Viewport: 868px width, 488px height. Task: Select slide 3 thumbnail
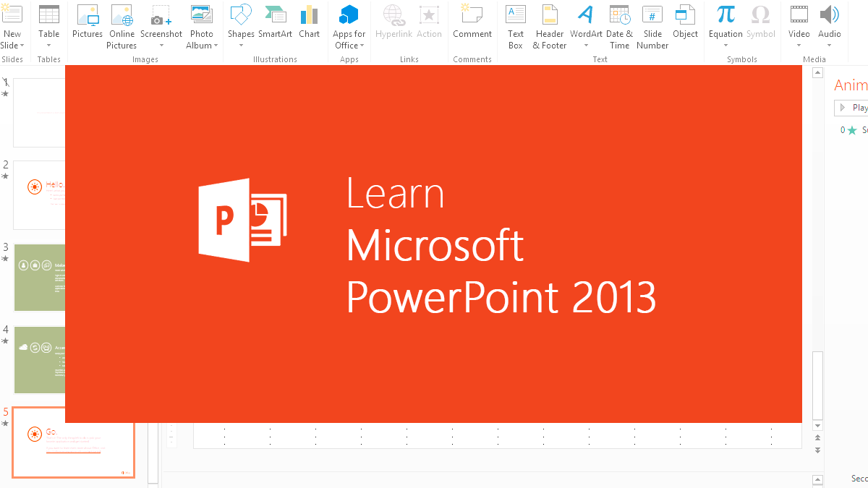tap(39, 278)
